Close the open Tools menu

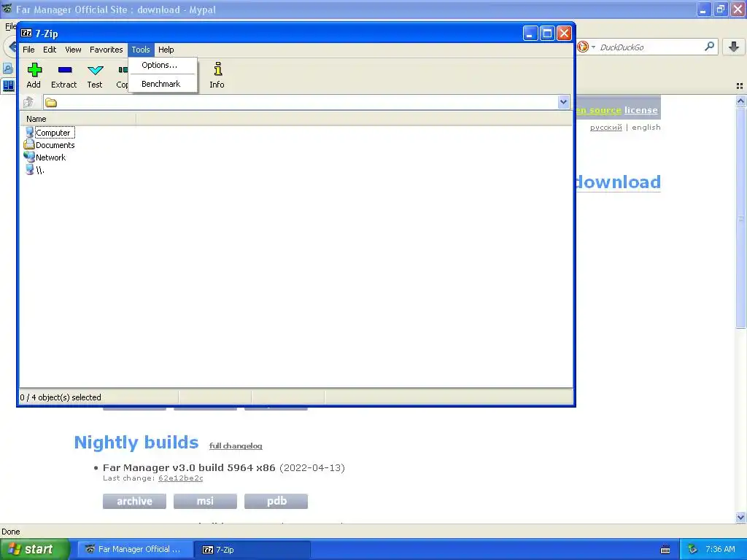tap(141, 50)
